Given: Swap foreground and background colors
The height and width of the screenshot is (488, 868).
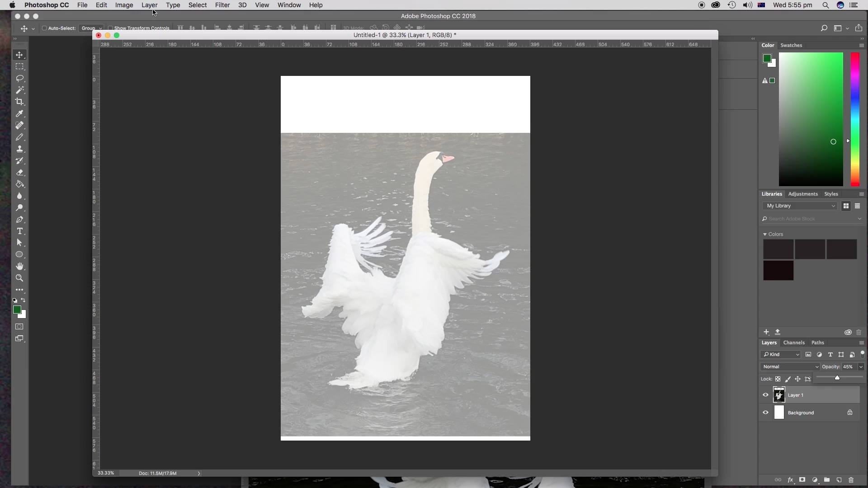Looking at the screenshot, I should (x=24, y=300).
